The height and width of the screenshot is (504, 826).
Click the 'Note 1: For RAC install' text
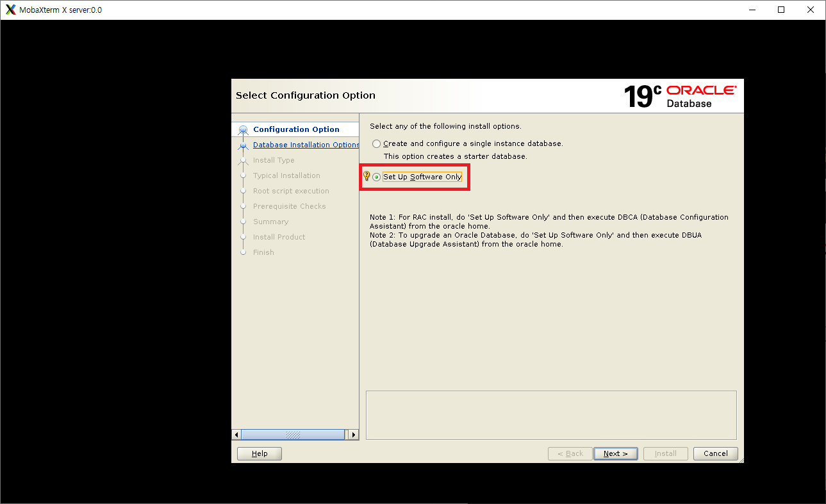(x=549, y=222)
